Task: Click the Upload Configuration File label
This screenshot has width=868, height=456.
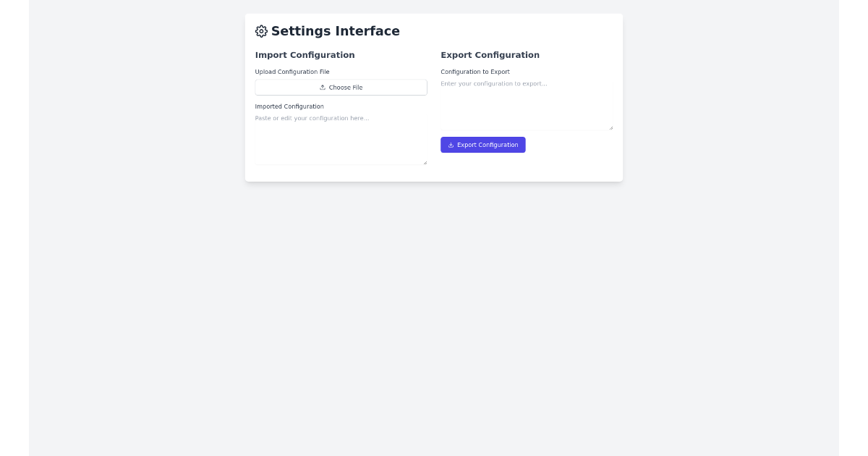Action: pos(292,72)
